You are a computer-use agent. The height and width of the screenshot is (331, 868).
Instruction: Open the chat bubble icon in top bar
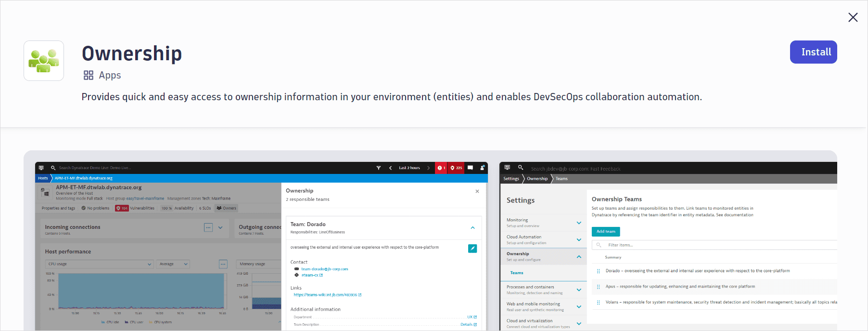(470, 168)
